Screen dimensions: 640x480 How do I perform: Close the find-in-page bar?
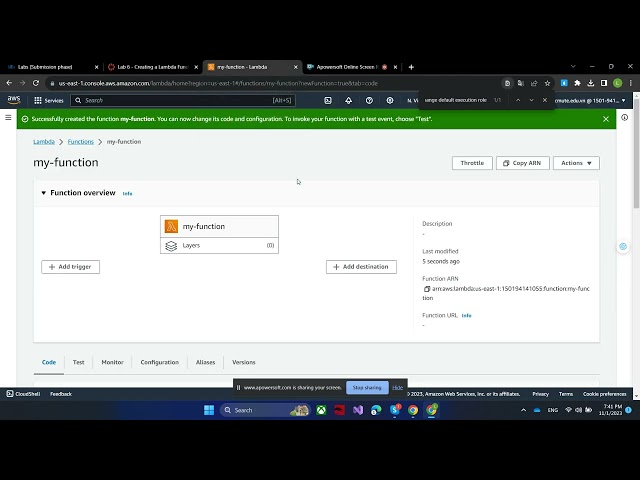coord(545,100)
